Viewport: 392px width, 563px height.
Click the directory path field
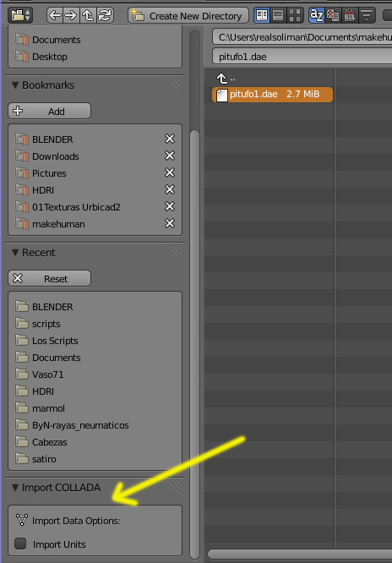coord(302,37)
